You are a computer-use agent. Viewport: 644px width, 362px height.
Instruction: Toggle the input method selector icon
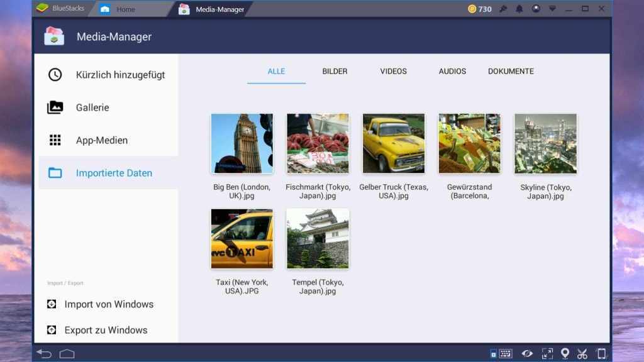pyautogui.click(x=493, y=353)
